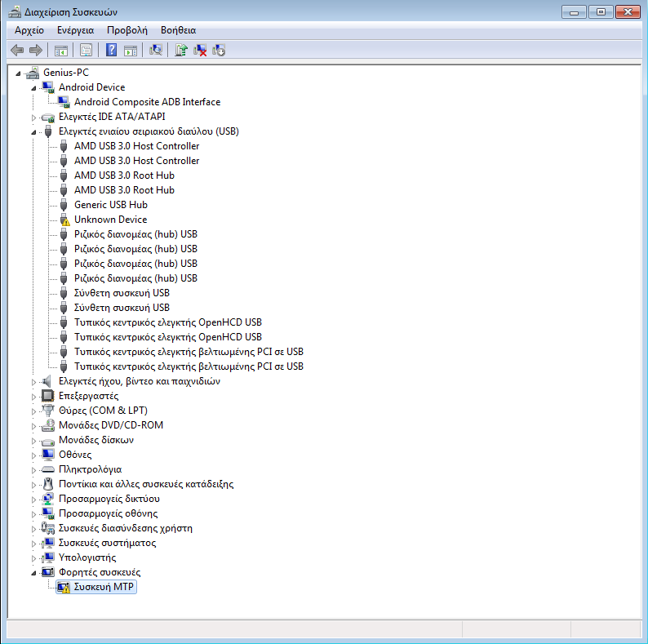Open the Αρχείο menu

tap(29, 29)
